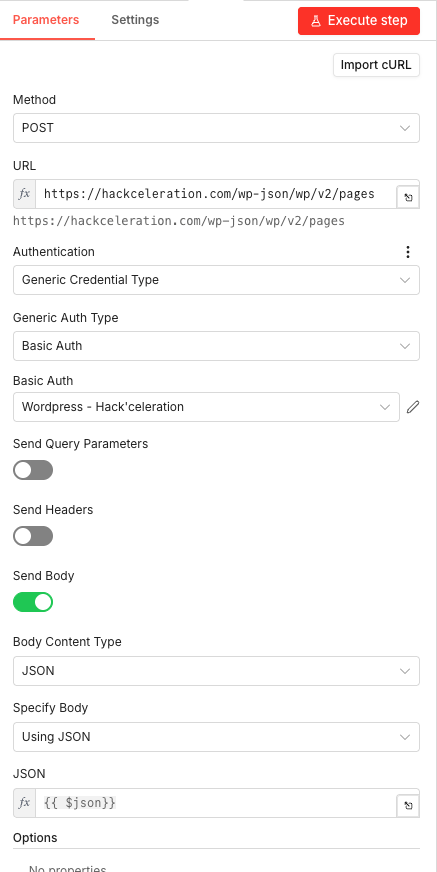Open expression editor for JSON field
This screenshot has height=872, width=437.
[x=408, y=806]
